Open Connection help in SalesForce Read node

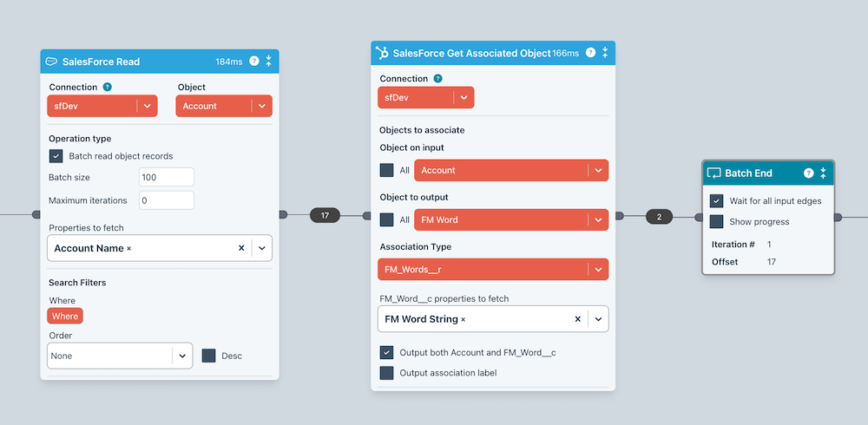108,87
